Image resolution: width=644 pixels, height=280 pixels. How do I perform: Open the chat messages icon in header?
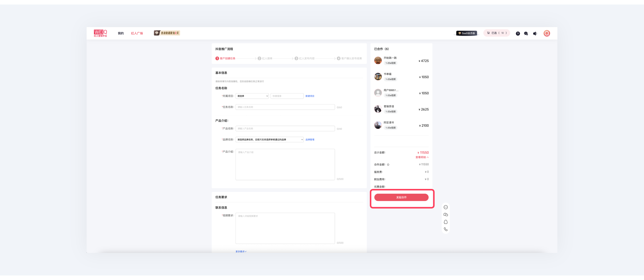tap(526, 33)
